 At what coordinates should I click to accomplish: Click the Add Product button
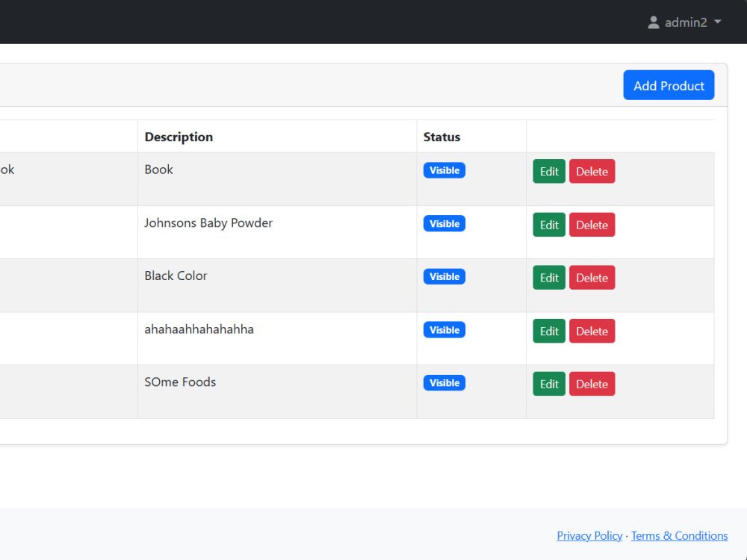[669, 85]
